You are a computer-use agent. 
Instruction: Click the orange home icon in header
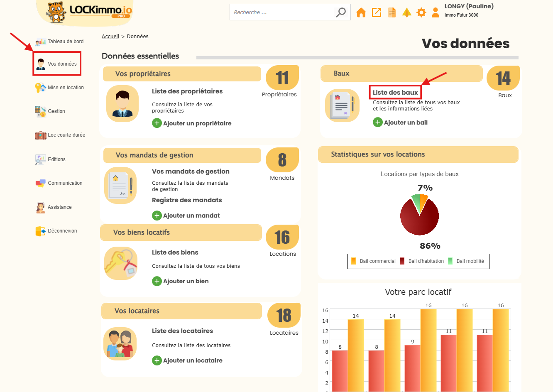[x=361, y=12]
